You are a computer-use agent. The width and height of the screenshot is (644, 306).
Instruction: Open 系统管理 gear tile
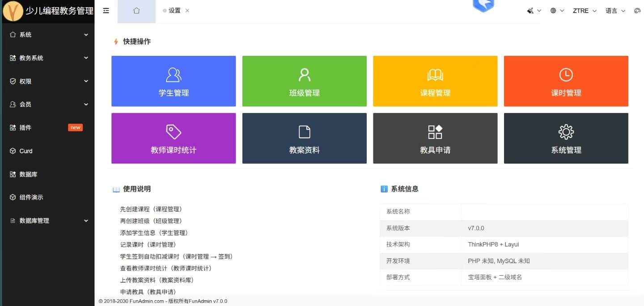tap(566, 138)
